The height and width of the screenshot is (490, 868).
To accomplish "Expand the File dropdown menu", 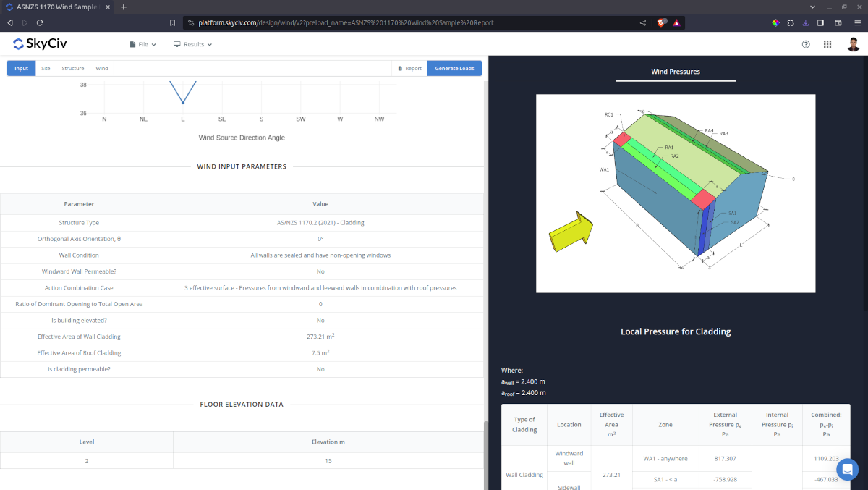I will (142, 44).
